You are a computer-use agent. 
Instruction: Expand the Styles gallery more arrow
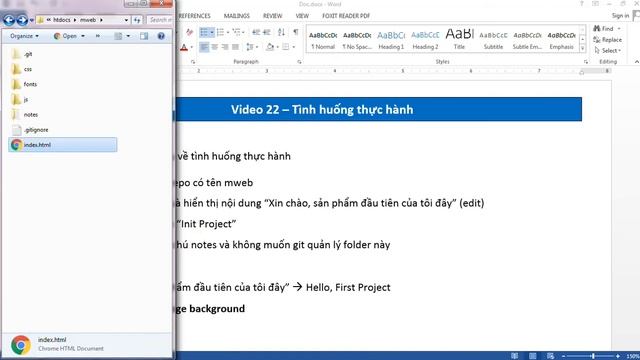click(x=582, y=49)
